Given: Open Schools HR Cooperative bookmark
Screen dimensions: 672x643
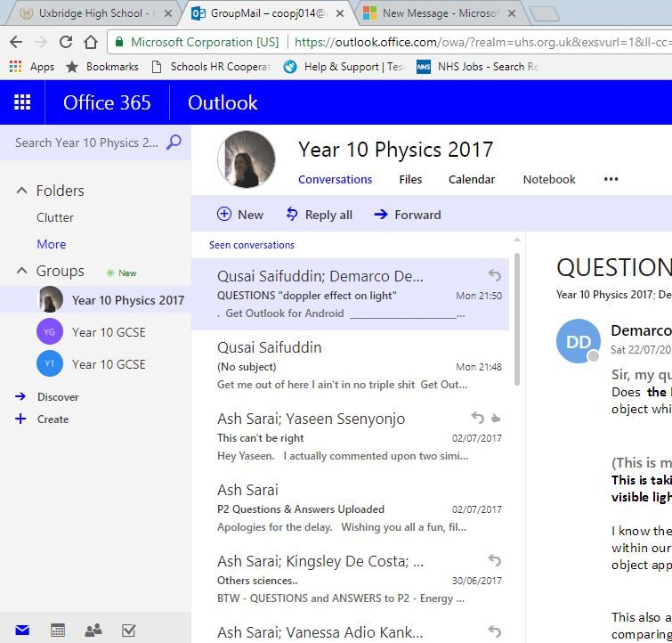Looking at the screenshot, I should click(211, 67).
